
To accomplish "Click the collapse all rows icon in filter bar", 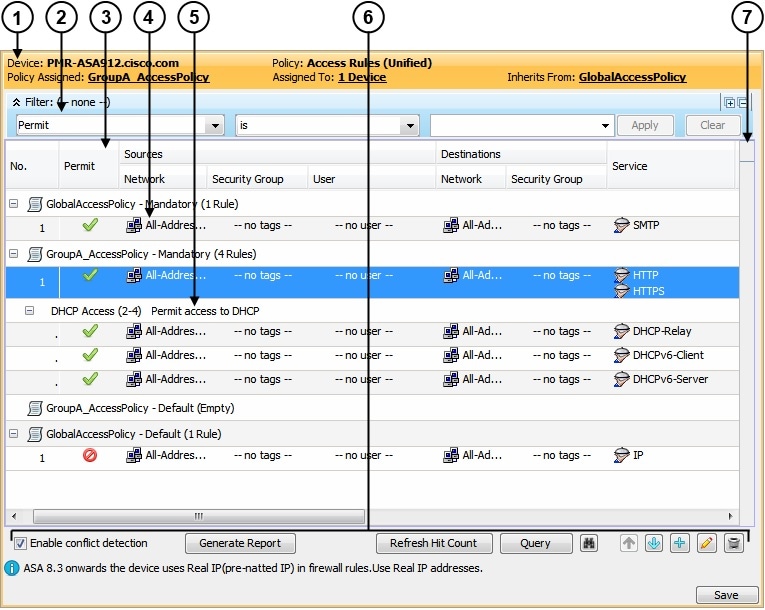I will pos(743,103).
